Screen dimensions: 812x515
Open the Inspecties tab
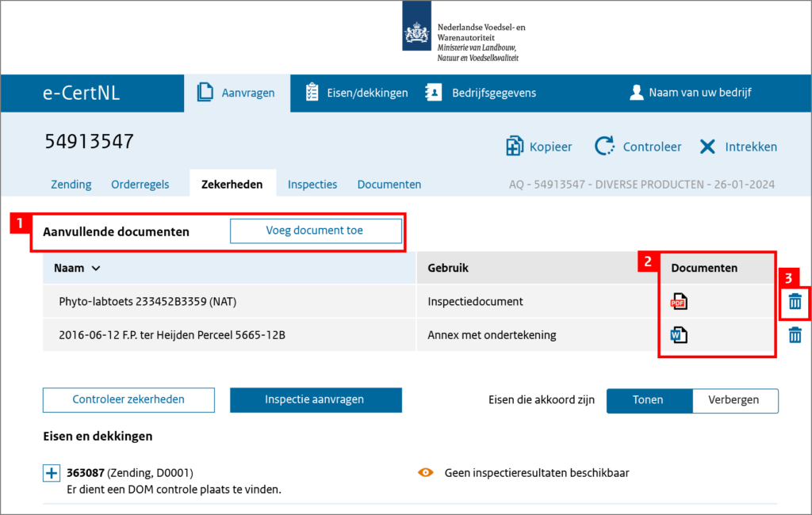[312, 184]
